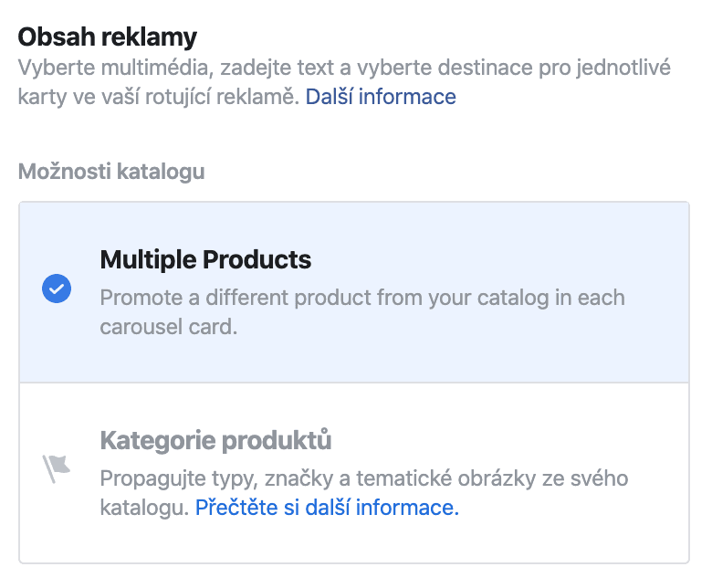
Task: Click the divider between the two catalog options
Action: click(354, 382)
